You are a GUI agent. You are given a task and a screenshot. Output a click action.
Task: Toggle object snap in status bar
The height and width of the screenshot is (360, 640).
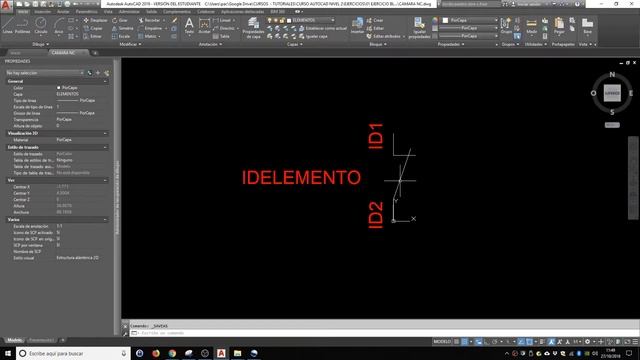(529, 342)
